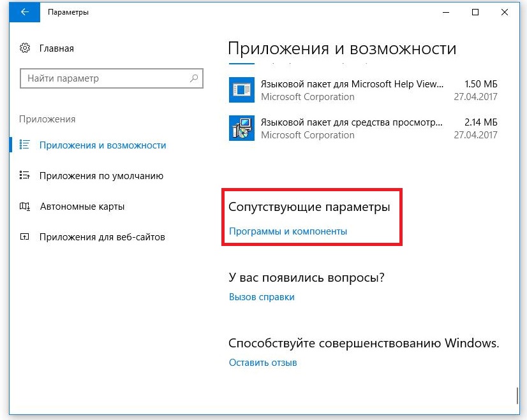
Task: Click the magnifier icon in the search box
Action: (x=194, y=78)
